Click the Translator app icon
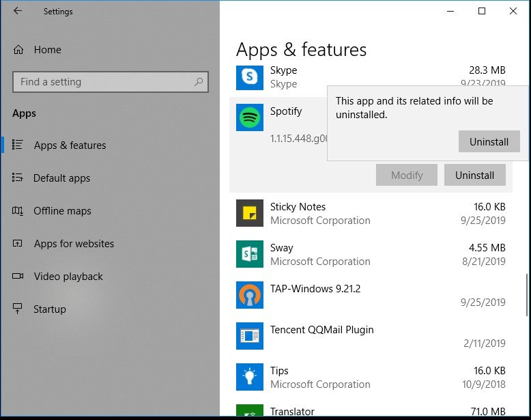Viewport: 531px width, 420px height. (x=250, y=410)
